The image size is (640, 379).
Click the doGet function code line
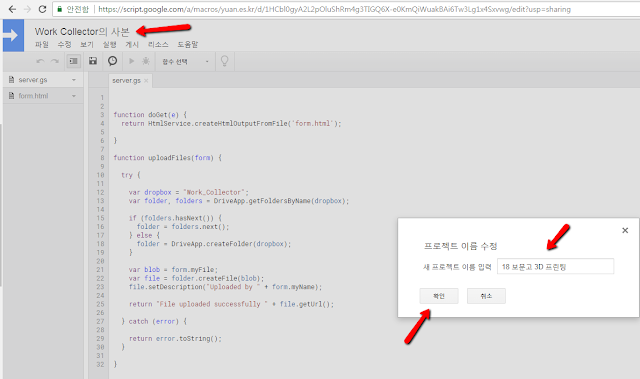click(150, 115)
